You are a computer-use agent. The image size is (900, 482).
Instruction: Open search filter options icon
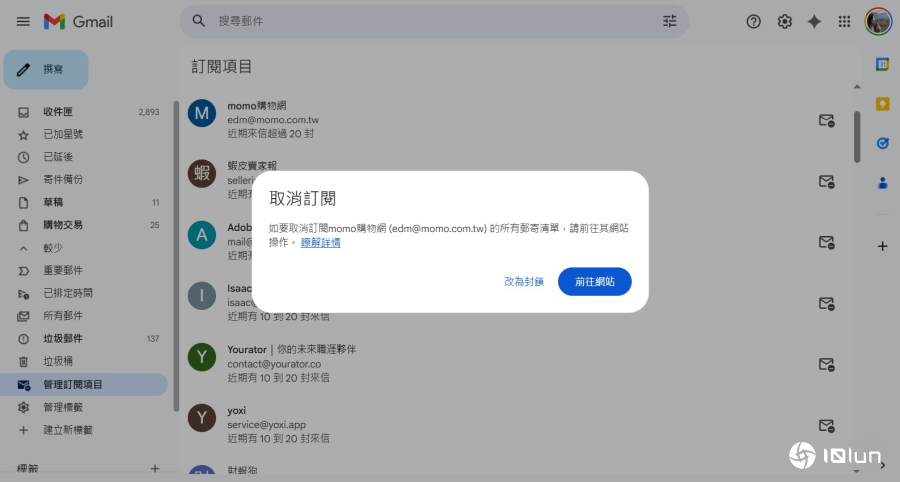coord(669,21)
